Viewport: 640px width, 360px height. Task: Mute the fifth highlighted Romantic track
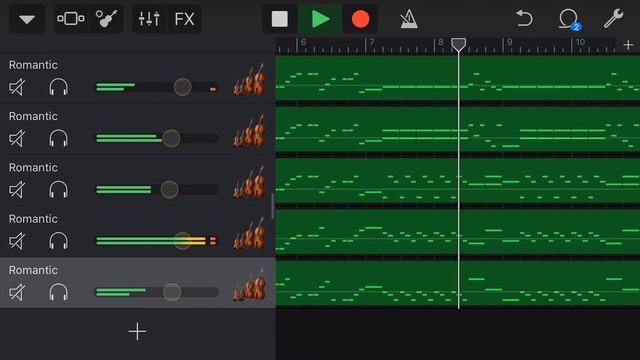pyautogui.click(x=17, y=292)
